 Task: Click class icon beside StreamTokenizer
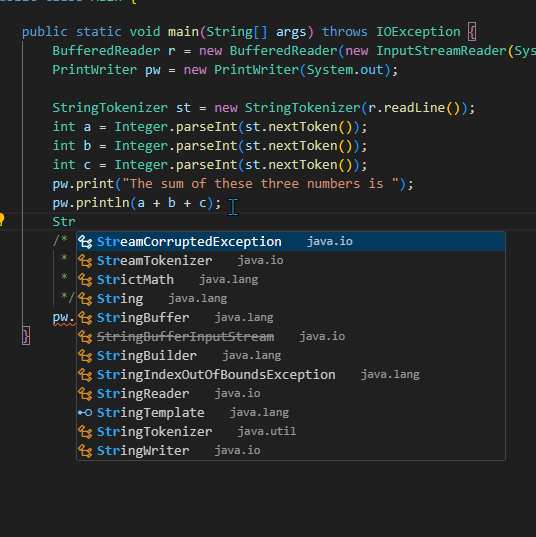coord(85,261)
